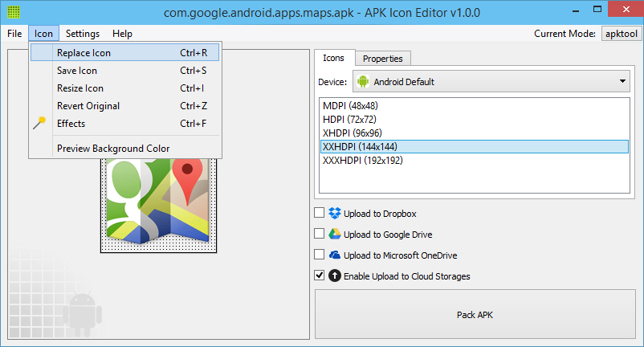The image size is (644, 347).
Task: Open the Settings menu
Action: pos(83,34)
